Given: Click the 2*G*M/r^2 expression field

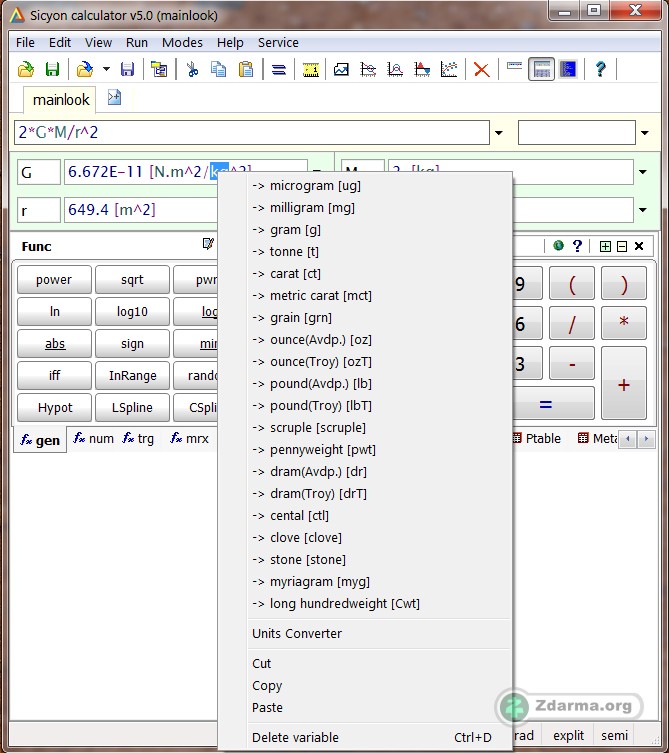Looking at the screenshot, I should coord(252,132).
